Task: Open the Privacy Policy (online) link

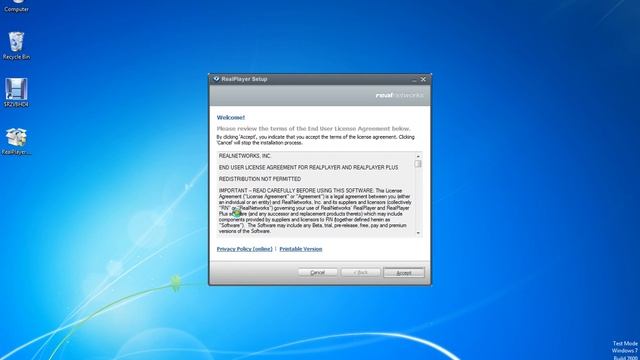Action: click(244, 249)
